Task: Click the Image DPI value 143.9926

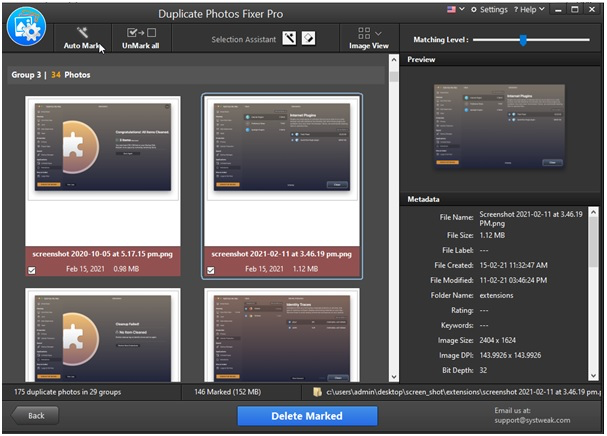Action: click(510, 355)
